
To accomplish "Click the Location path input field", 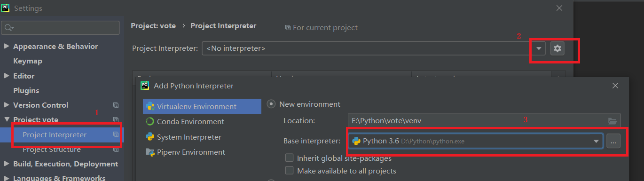I will [477, 121].
